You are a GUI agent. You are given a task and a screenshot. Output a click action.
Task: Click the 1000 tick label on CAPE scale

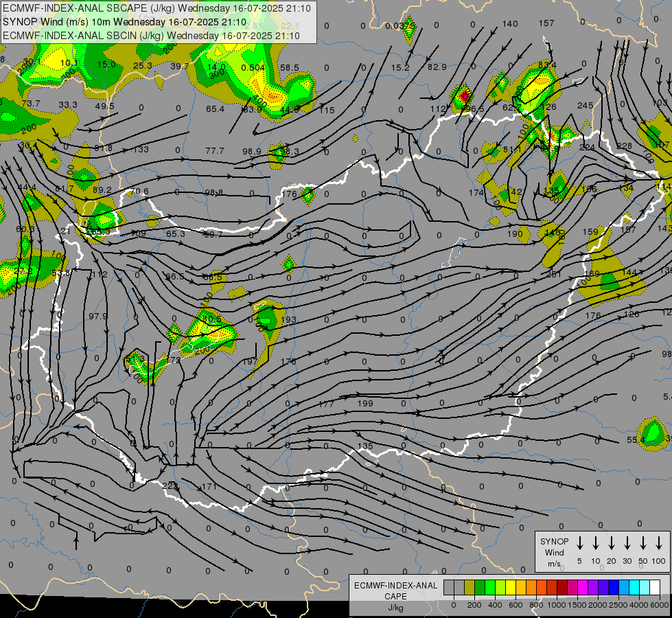point(556,605)
